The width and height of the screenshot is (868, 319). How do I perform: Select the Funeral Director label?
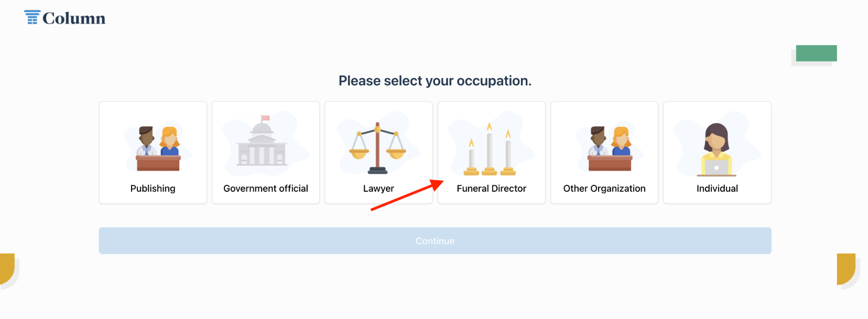coord(492,189)
